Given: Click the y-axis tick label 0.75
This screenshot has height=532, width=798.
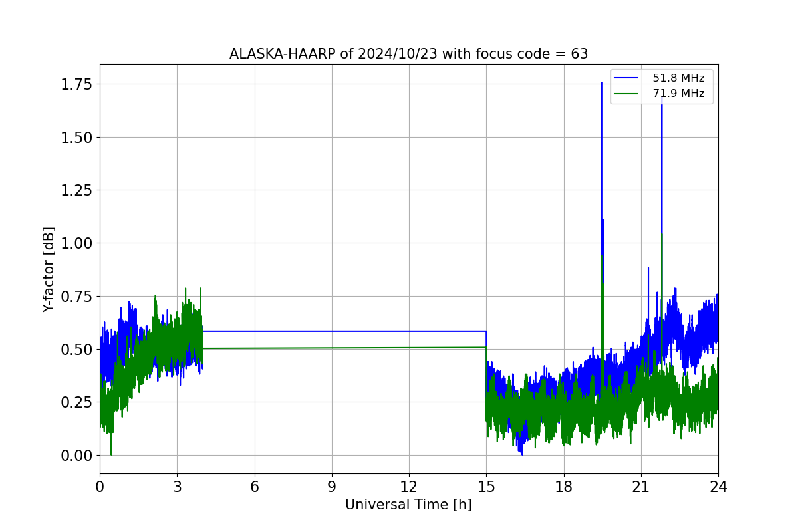Looking at the screenshot, I should pyautogui.click(x=76, y=296).
